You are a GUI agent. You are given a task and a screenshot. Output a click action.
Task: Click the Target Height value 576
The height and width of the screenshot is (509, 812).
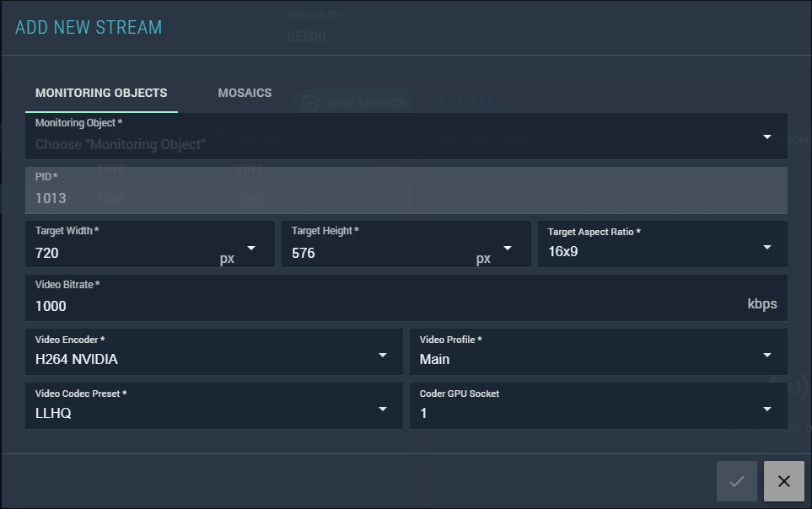tap(304, 253)
